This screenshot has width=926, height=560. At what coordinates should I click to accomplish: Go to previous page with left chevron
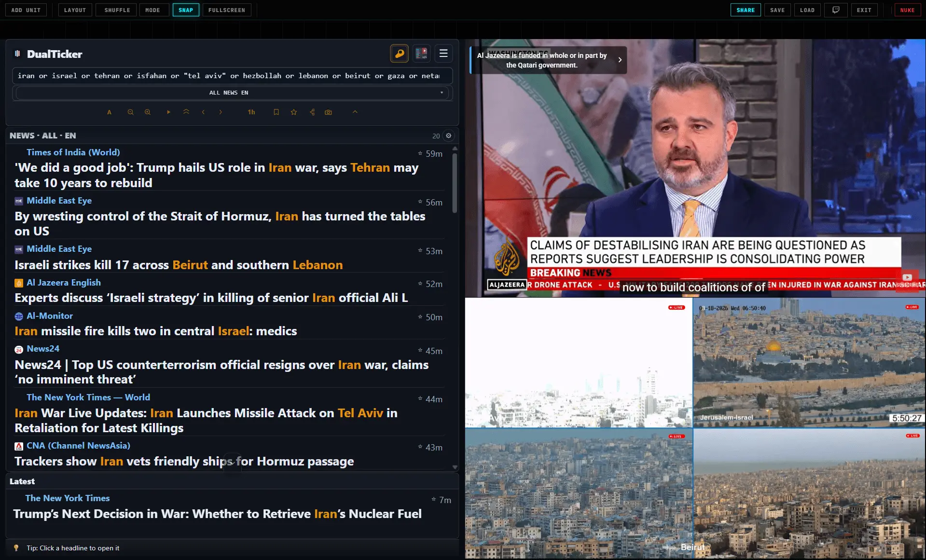203,112
